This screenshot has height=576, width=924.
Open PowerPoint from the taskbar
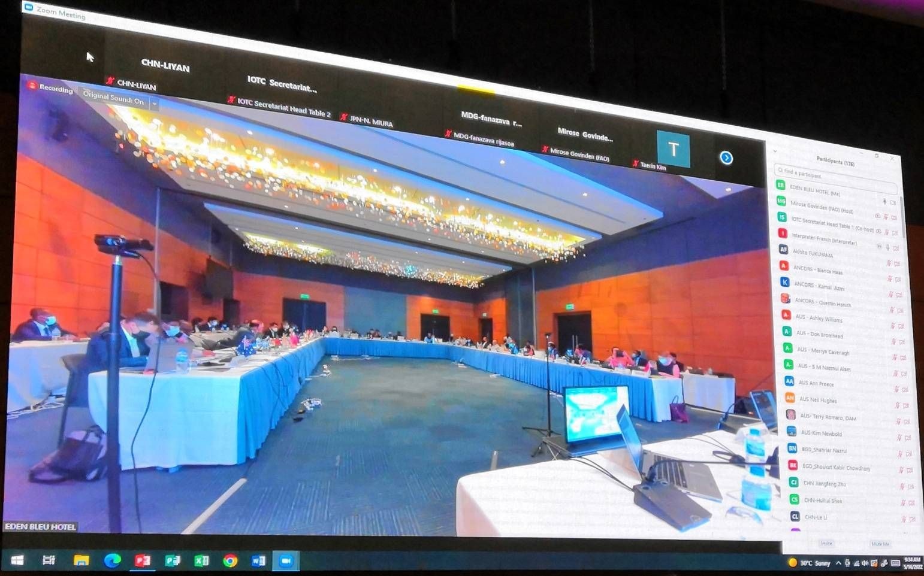[143, 560]
